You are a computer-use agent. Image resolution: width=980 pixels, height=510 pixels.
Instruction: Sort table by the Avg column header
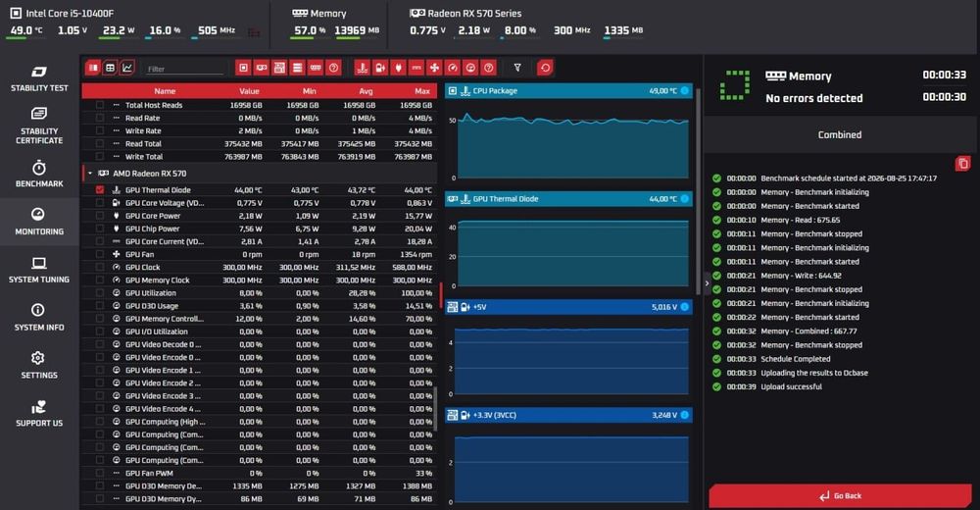pos(366,91)
